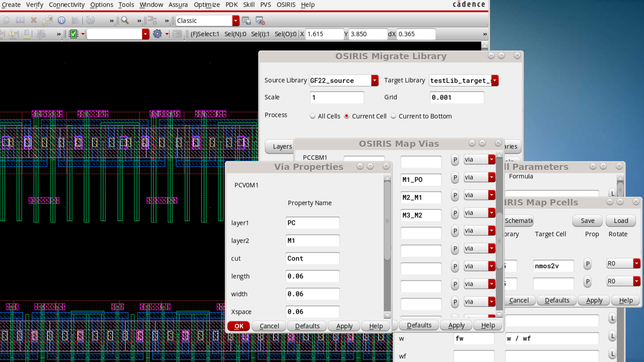Viewport: 644px width, 362px height.
Task: Open the Create menu
Action: (11, 5)
